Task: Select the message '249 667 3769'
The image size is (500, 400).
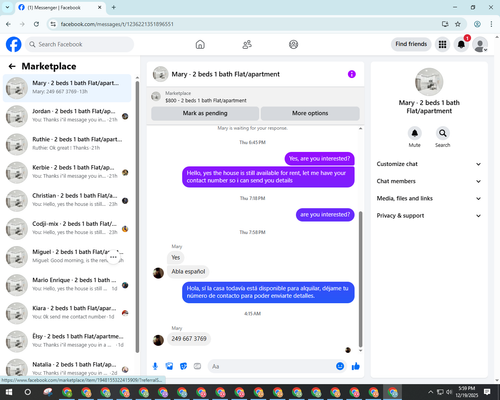Action: 189,339
